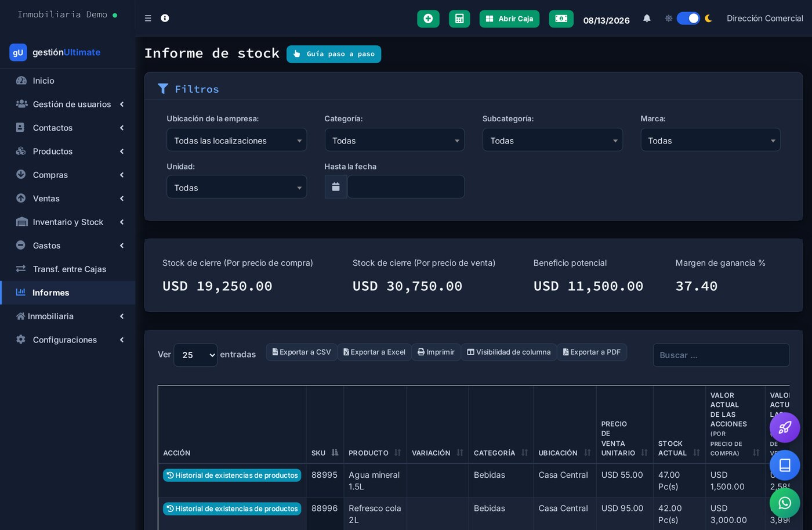Click the green plus circle button
This screenshot has height=530, width=812.
pos(428,19)
